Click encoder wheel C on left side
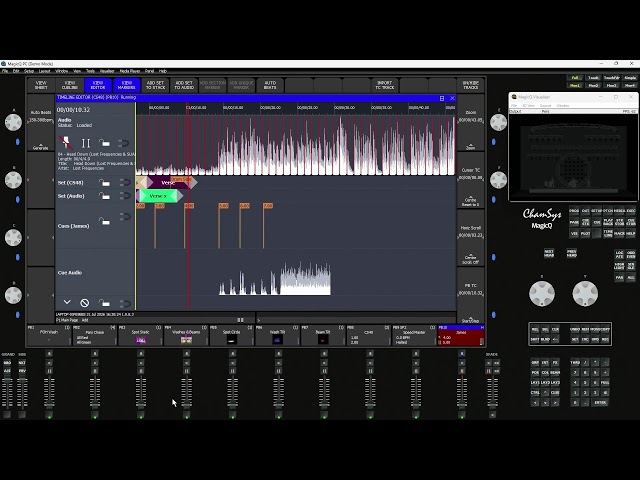Screen dimensions: 640x480 (13, 237)
